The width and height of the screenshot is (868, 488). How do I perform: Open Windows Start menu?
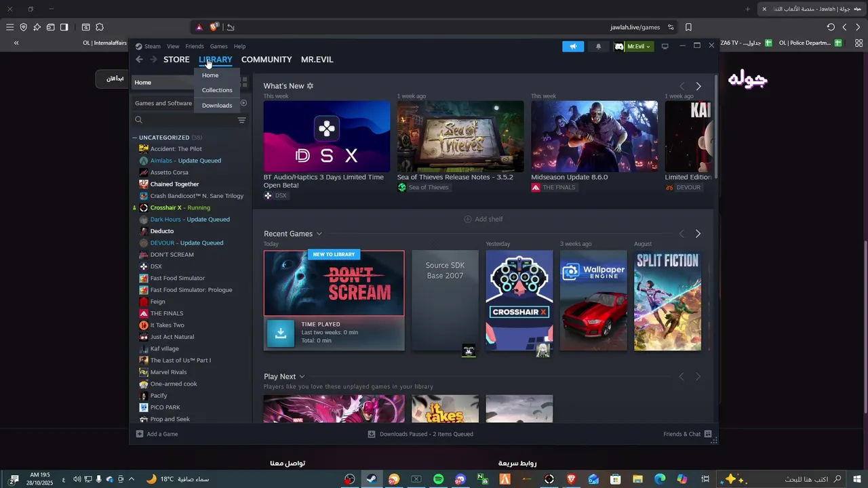click(x=857, y=479)
